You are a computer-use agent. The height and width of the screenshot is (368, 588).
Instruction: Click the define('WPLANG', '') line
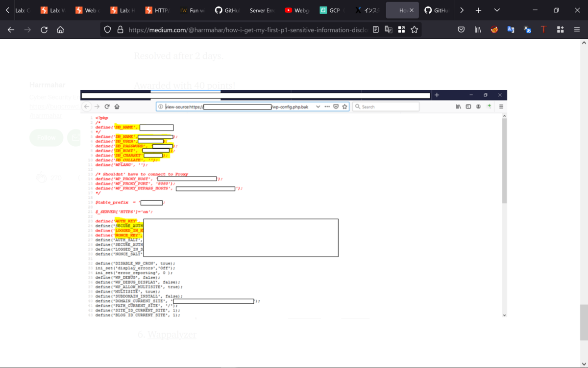122,165
